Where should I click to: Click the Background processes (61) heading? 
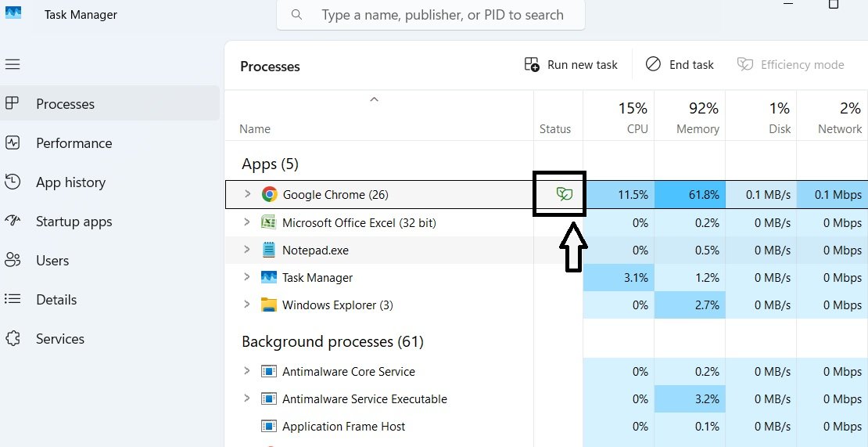click(332, 342)
